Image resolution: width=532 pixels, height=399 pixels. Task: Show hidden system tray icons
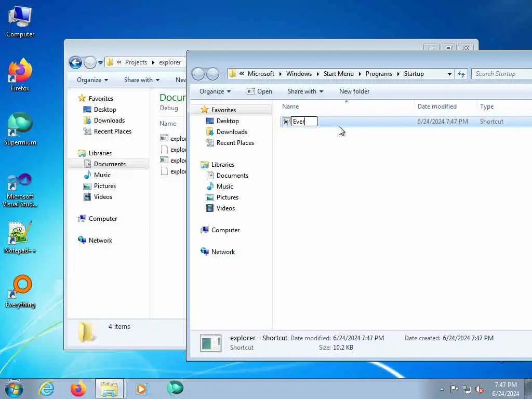click(442, 389)
